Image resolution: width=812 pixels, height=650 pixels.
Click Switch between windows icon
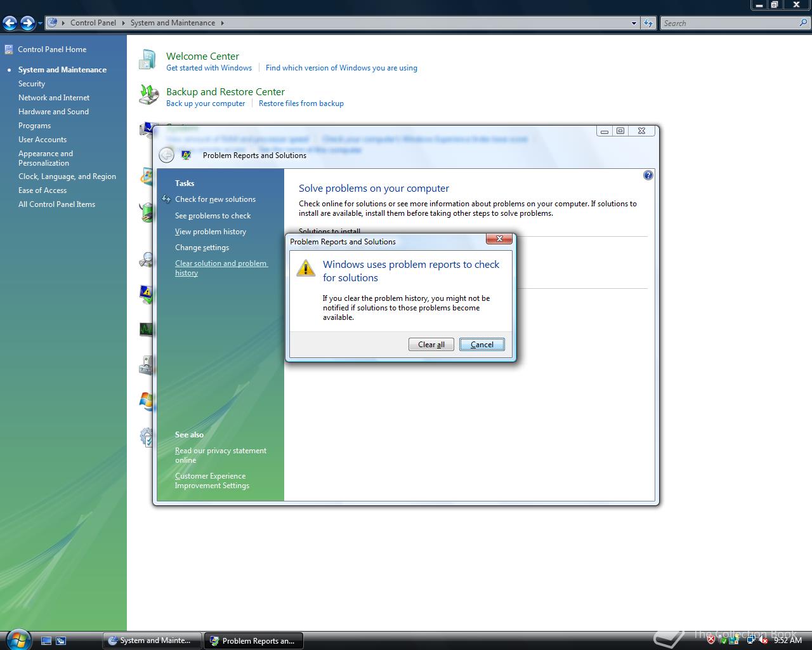61,641
